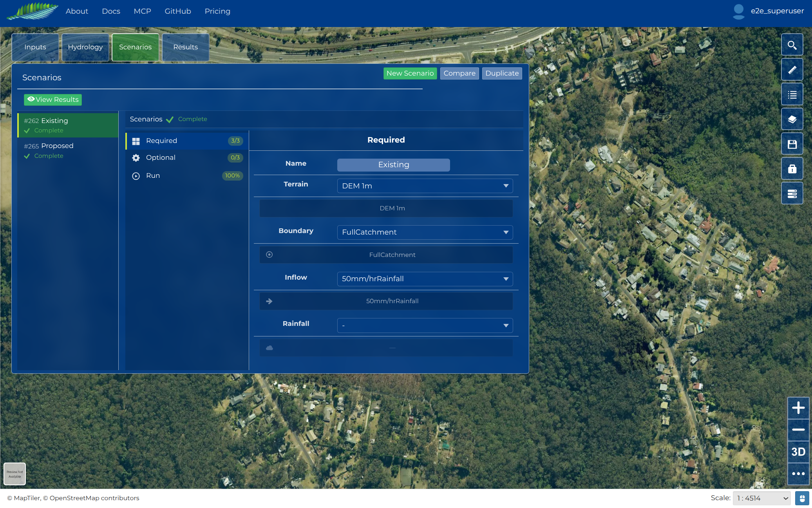Click the Name field showing Existing
Viewport: 812px width, 508px height.
[394, 165]
